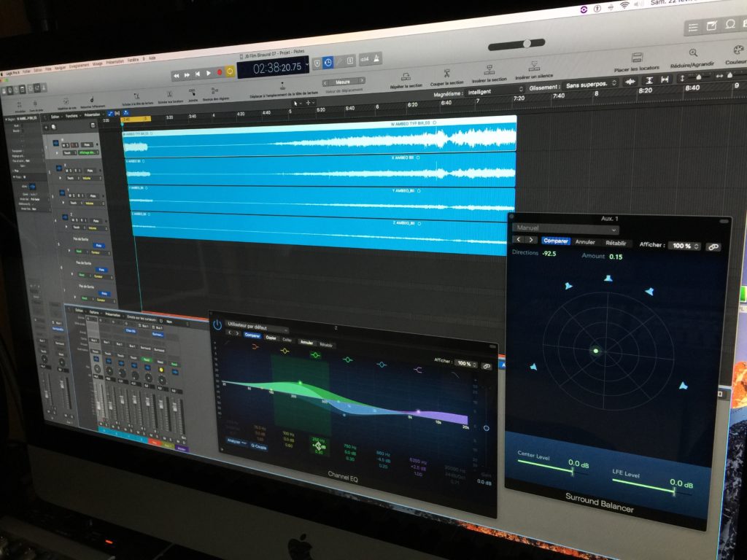
Task: Click horizontal auto-zoom button
Action: coord(665,79)
